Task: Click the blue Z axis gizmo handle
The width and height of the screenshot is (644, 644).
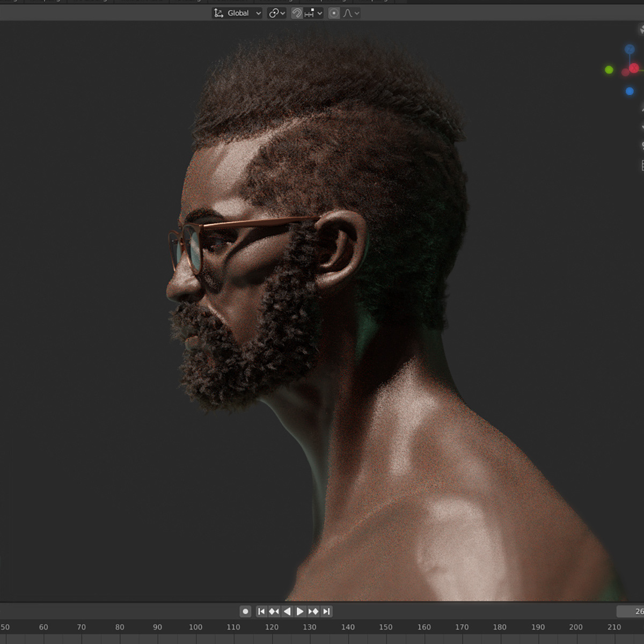Action: (630, 50)
